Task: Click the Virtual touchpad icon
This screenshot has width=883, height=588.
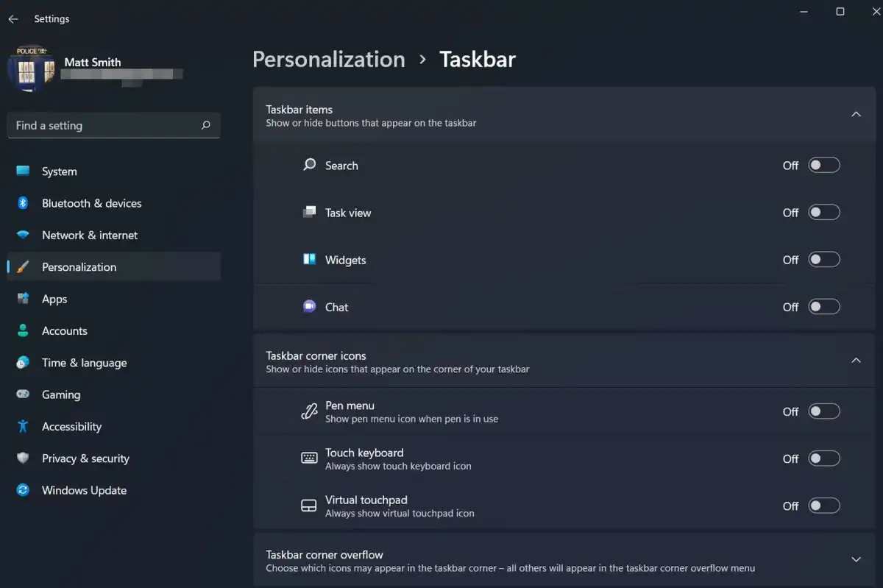Action: pyautogui.click(x=309, y=505)
